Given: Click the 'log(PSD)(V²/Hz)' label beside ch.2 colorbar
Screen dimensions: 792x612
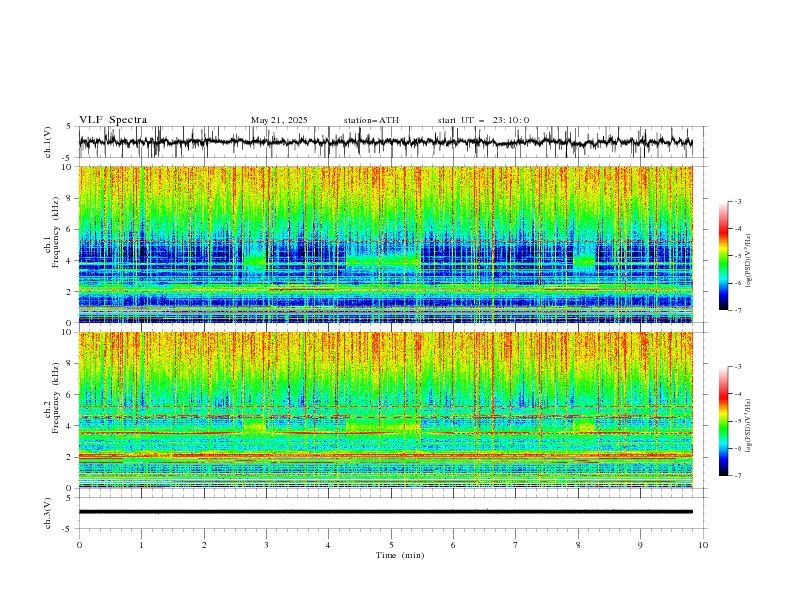Looking at the screenshot, I should coord(748,426).
